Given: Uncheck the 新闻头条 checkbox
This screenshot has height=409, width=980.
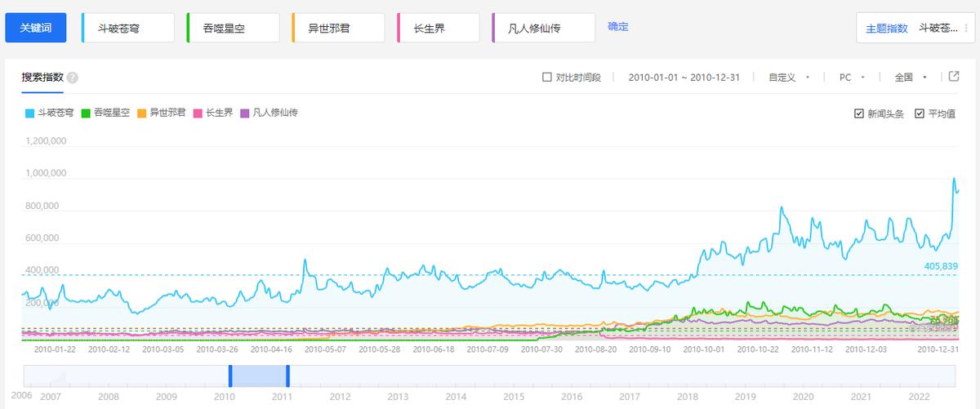Looking at the screenshot, I should [859, 113].
